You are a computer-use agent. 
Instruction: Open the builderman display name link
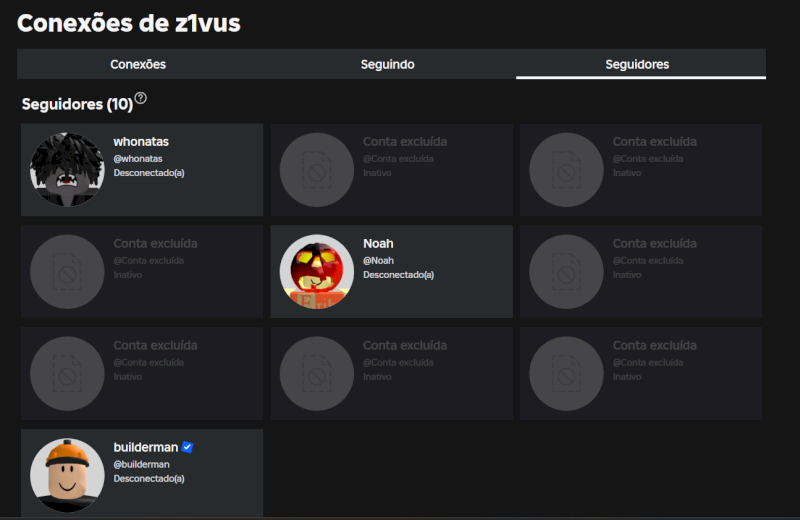145,447
